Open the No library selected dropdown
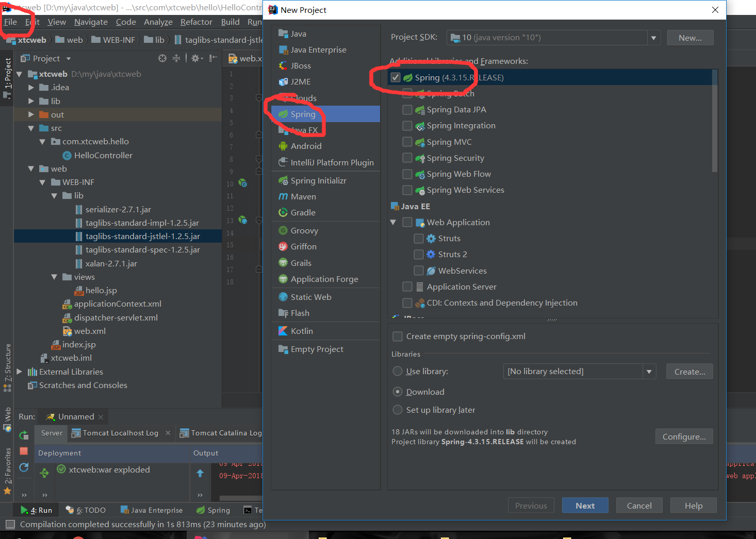 click(x=649, y=372)
